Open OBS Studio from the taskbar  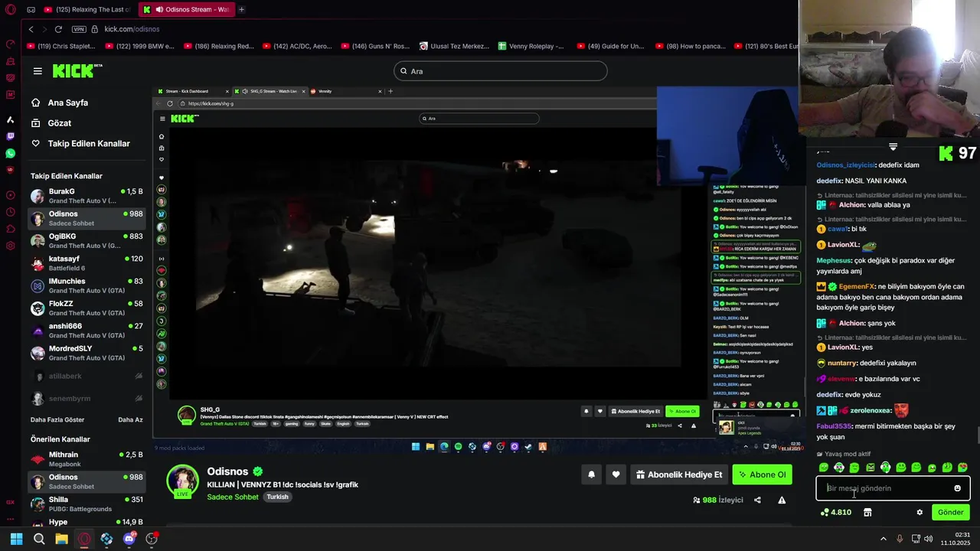click(152, 539)
